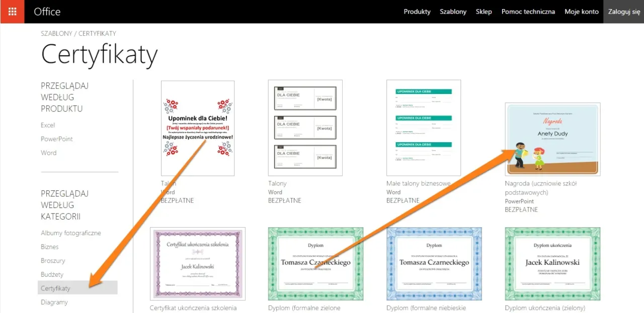Click the Nagroda (uczniowie szkół podstawowych) title
644x313 pixels.
click(x=541, y=188)
